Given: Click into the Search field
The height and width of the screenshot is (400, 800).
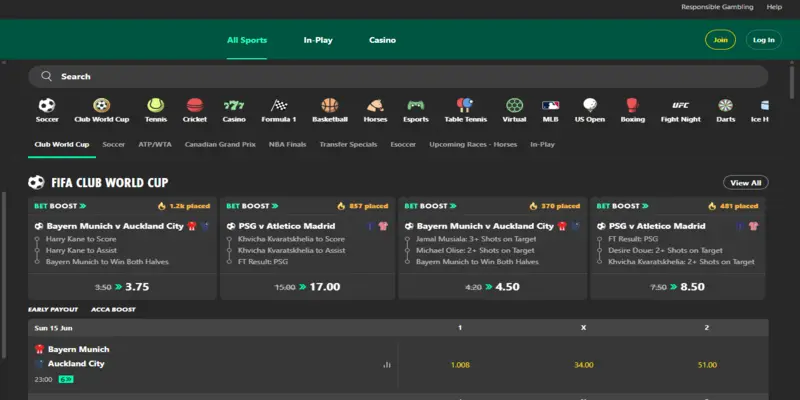Looking at the screenshot, I should 398,77.
